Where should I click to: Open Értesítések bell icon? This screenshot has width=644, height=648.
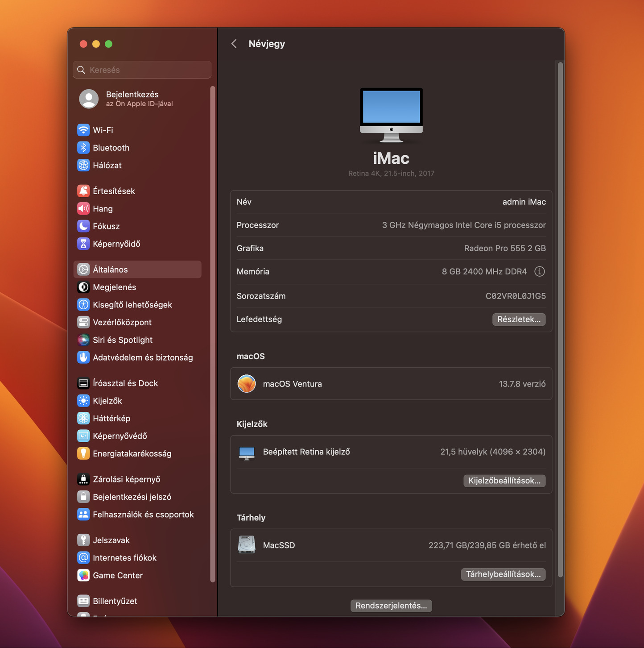tap(83, 191)
